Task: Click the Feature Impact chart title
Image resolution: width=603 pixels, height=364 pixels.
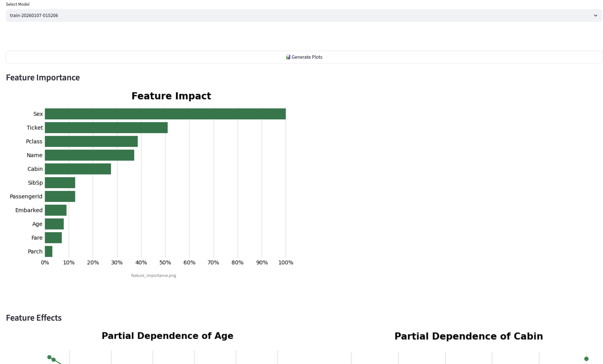Action: point(171,96)
